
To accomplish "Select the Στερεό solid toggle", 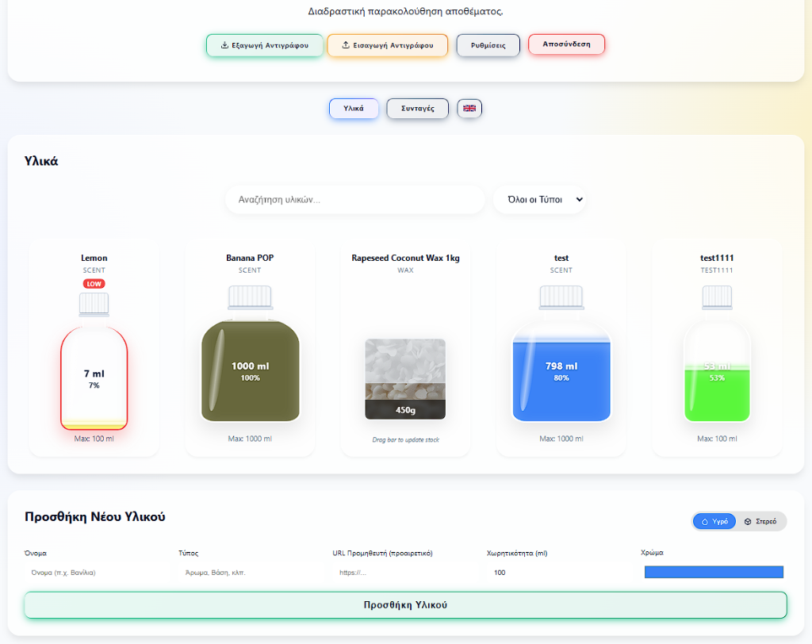I will [x=760, y=521].
